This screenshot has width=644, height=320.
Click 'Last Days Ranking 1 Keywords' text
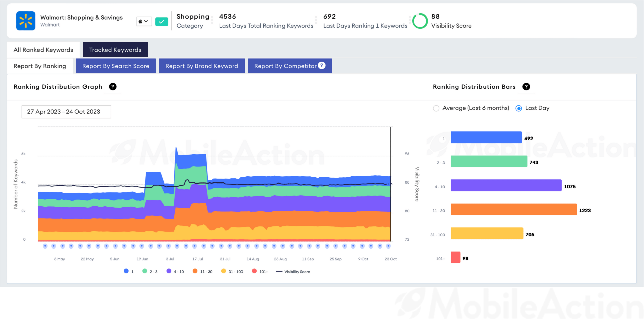point(365,26)
